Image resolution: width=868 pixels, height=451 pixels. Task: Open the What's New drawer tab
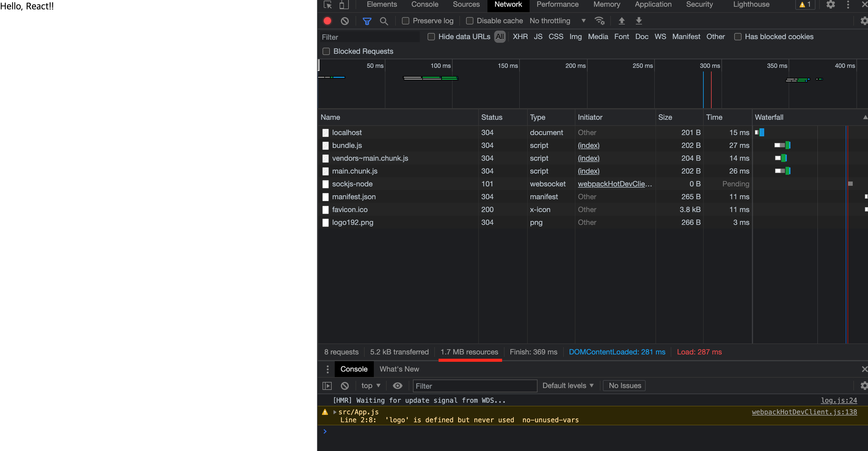click(x=399, y=369)
